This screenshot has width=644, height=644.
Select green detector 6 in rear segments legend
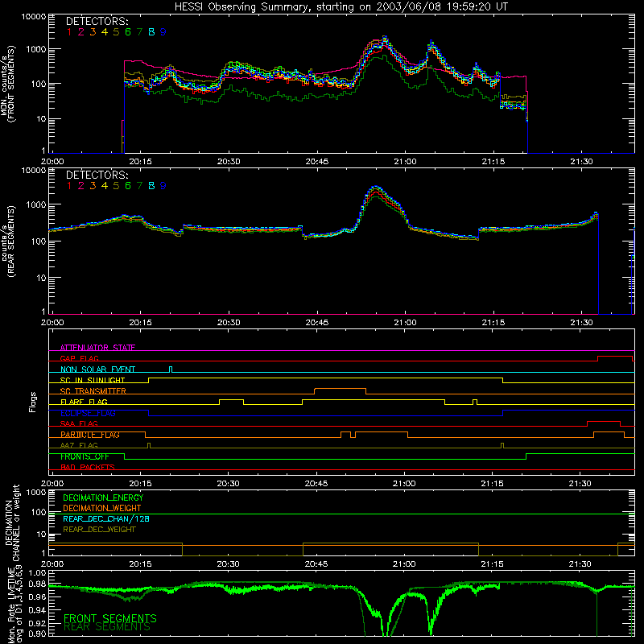pyautogui.click(x=128, y=186)
